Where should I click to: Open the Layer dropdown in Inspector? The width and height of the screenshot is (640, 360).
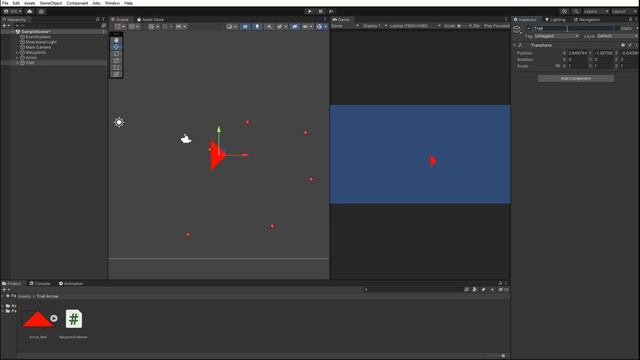[x=617, y=36]
